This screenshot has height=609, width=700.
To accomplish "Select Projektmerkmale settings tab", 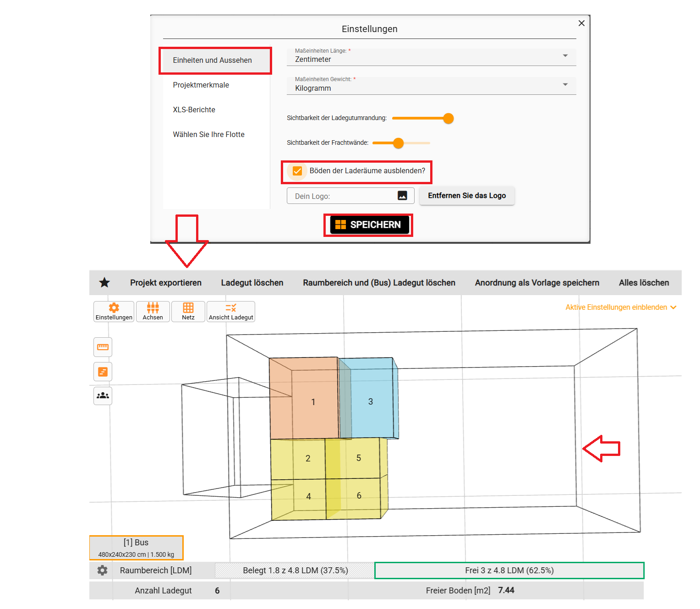I will point(201,85).
